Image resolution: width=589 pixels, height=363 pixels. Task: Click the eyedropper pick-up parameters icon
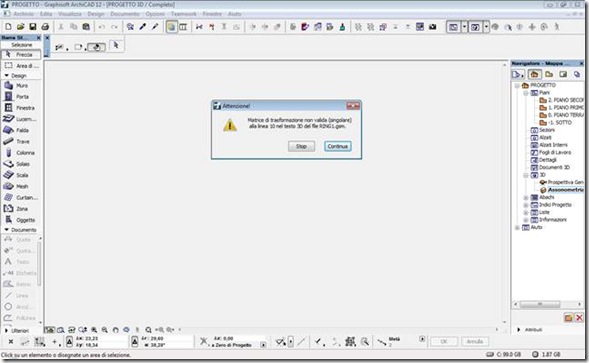pos(143,27)
